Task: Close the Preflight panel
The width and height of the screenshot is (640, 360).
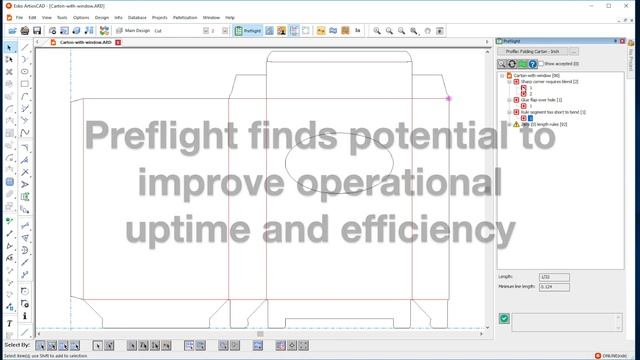Action: (x=622, y=41)
